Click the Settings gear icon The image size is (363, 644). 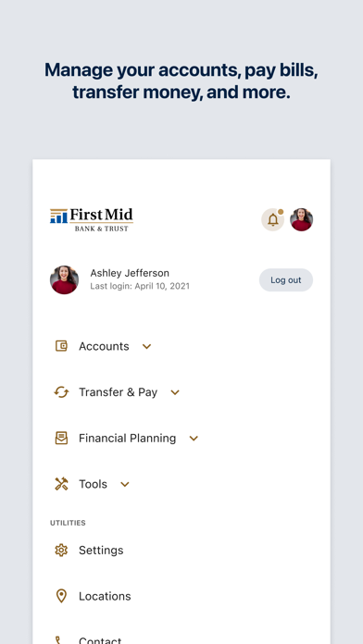(x=61, y=550)
